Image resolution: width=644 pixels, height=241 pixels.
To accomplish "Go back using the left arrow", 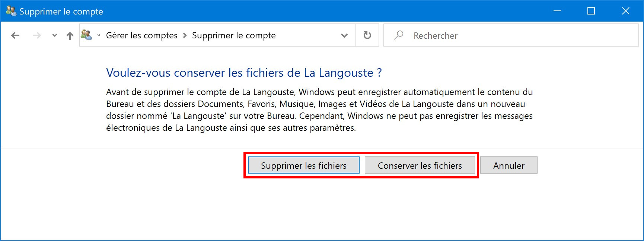I will coord(15,35).
